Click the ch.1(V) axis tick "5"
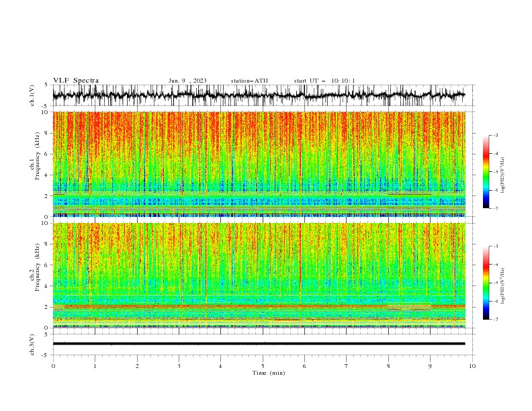This screenshot has height=411, width=532. click(46, 85)
